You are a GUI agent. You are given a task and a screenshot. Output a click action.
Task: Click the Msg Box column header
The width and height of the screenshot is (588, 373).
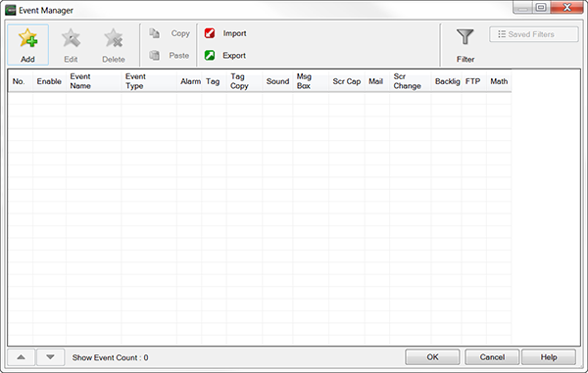[311, 81]
